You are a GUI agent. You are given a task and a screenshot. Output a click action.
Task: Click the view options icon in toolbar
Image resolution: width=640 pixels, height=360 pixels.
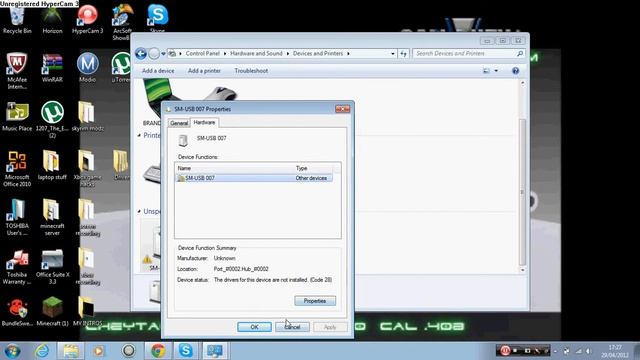(486, 71)
